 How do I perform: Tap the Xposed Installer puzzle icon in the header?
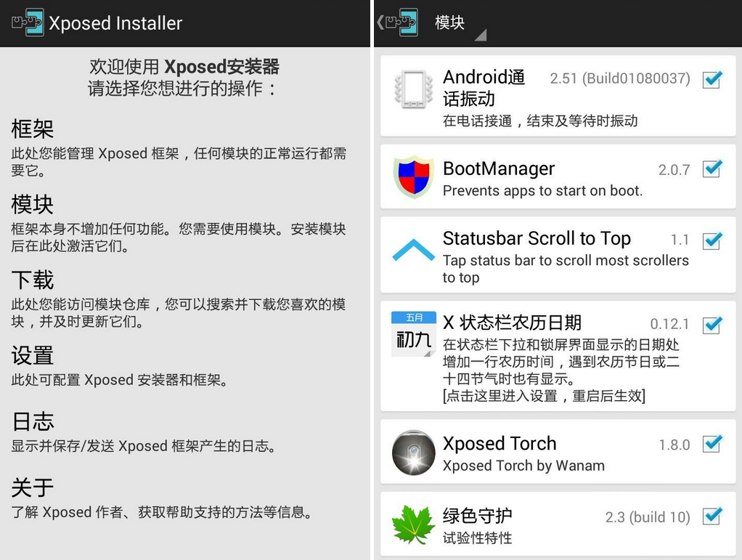(28, 23)
